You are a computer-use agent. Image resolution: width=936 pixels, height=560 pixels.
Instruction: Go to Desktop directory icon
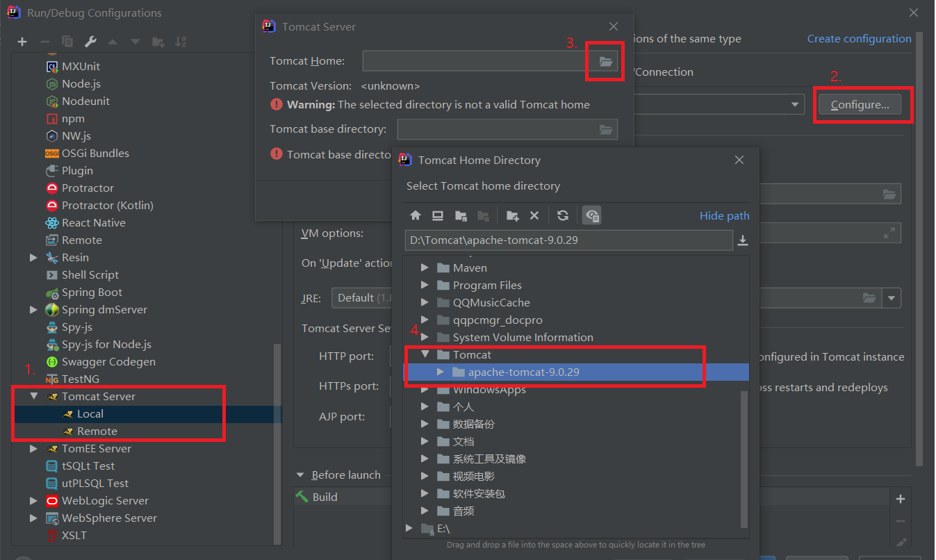(438, 215)
